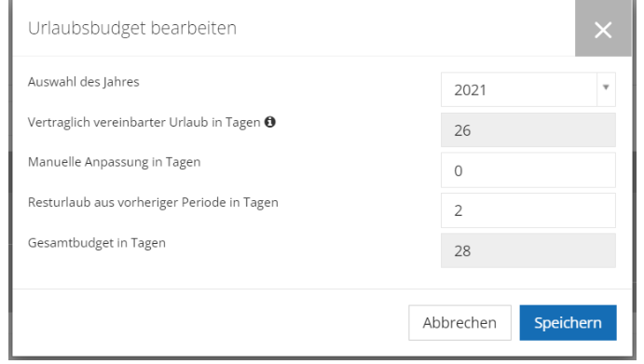Image resolution: width=644 pixels, height=364 pixels.
Task: Close the Urlaubsbudget bearbeiten dialog with X
Action: [x=603, y=28]
